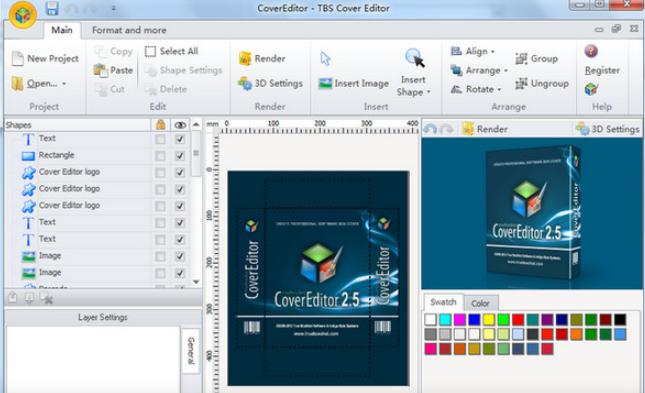Expand the Insert Shape dropdown
645x393 pixels.
429,92
